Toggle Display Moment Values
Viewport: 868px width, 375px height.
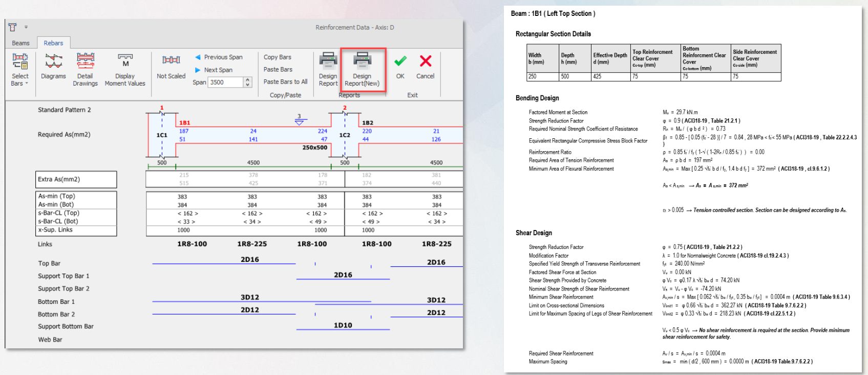125,69
